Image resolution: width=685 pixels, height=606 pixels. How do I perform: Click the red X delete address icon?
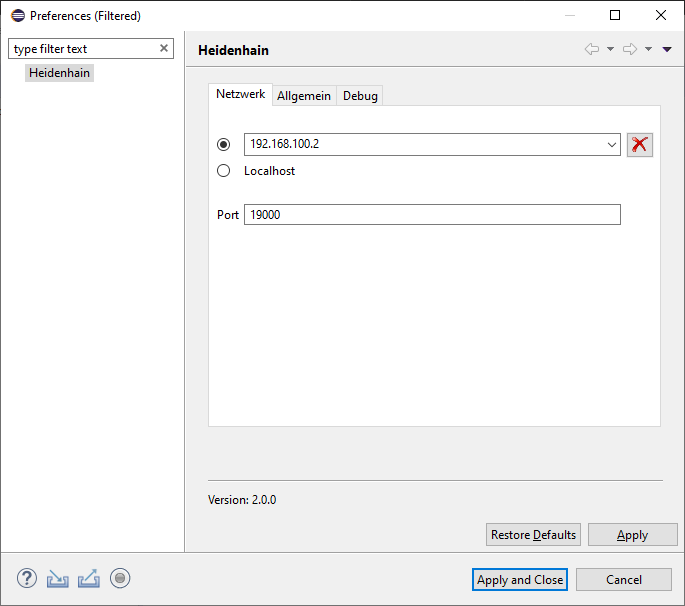(x=640, y=145)
